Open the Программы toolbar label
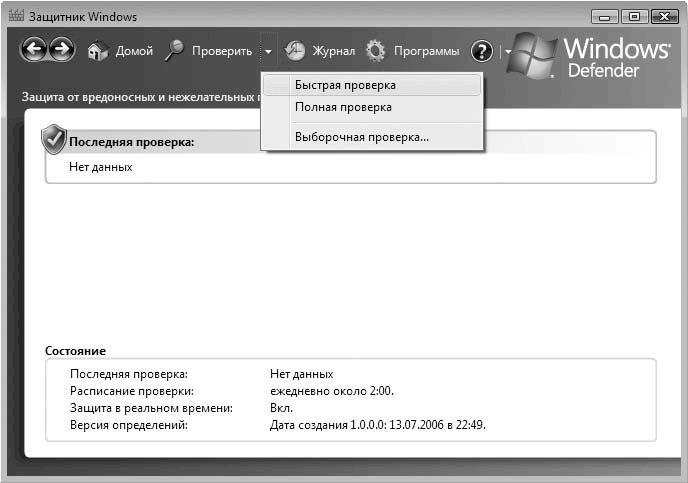688x483 pixels. (x=426, y=51)
